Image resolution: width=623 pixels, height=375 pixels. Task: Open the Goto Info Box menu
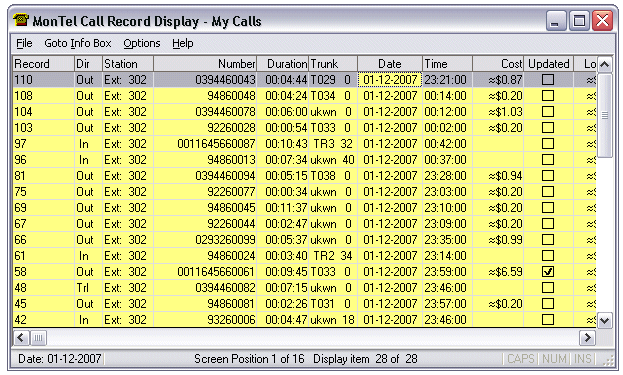coord(77,43)
